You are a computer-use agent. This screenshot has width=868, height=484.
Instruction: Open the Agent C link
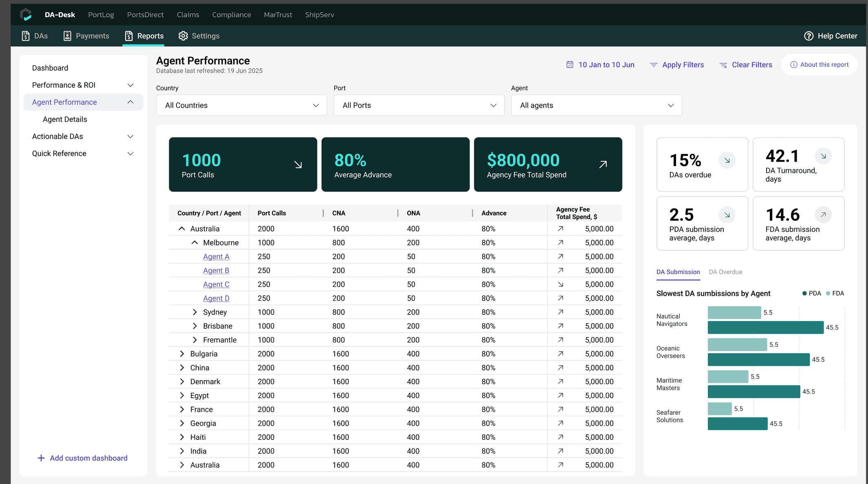216,284
